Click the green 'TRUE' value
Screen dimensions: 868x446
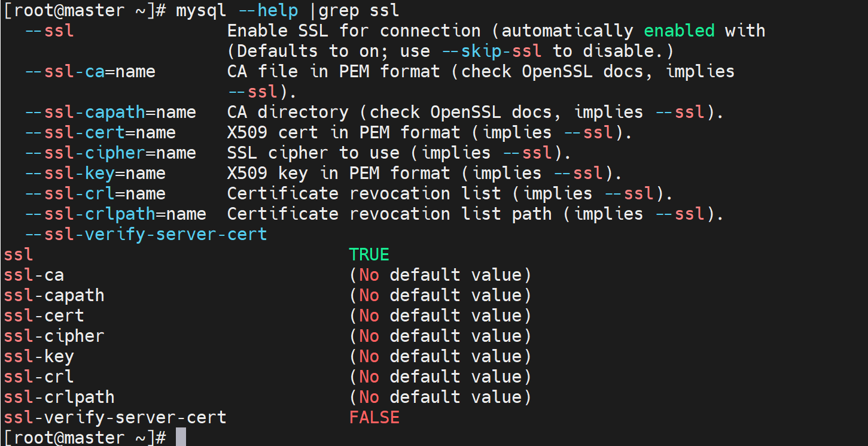tap(369, 255)
